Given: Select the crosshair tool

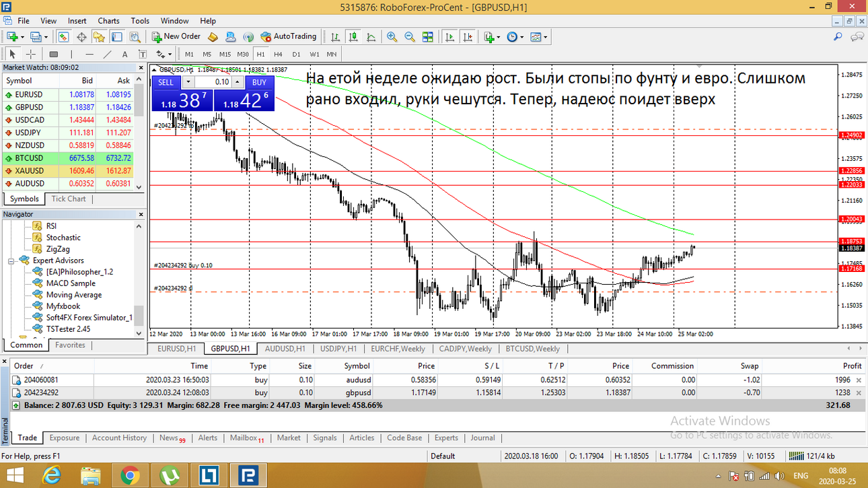Looking at the screenshot, I should click(30, 55).
